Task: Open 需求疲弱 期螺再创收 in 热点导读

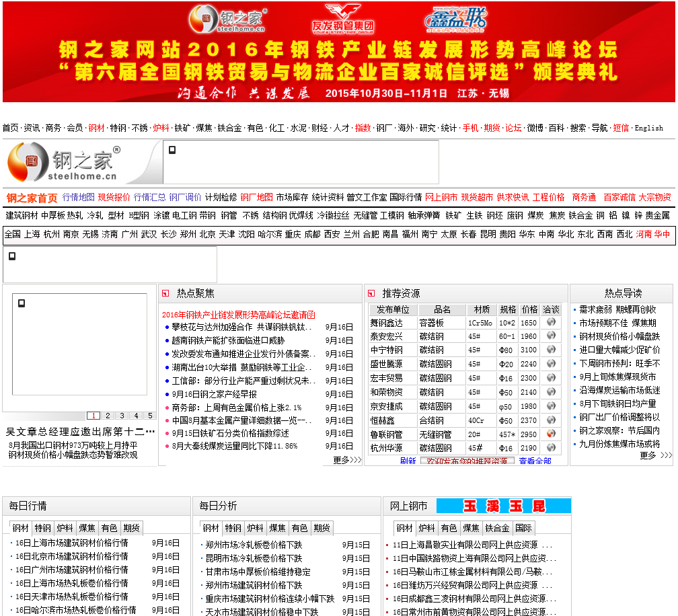Action: 618,309
